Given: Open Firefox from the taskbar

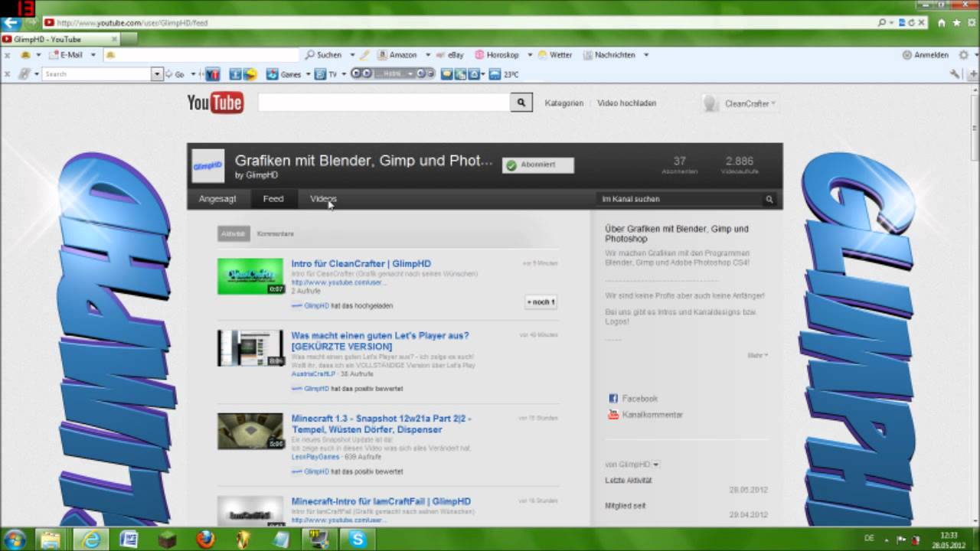Looking at the screenshot, I should pos(205,540).
